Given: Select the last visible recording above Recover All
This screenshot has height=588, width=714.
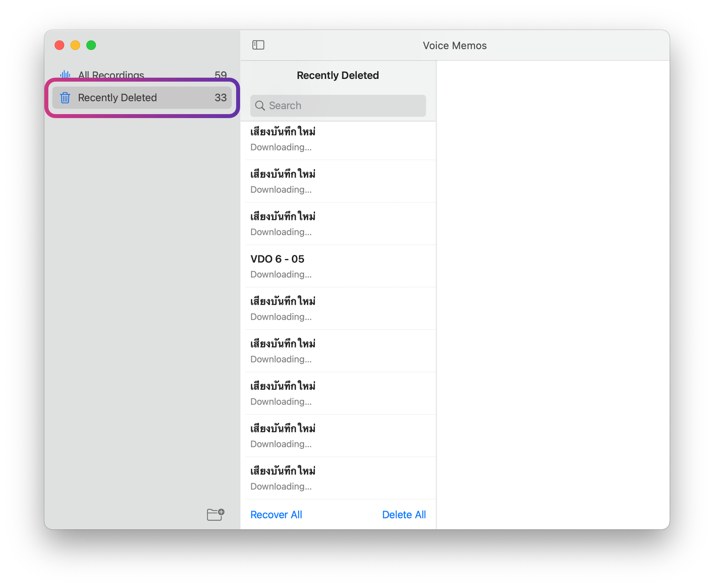Looking at the screenshot, I should coord(341,478).
